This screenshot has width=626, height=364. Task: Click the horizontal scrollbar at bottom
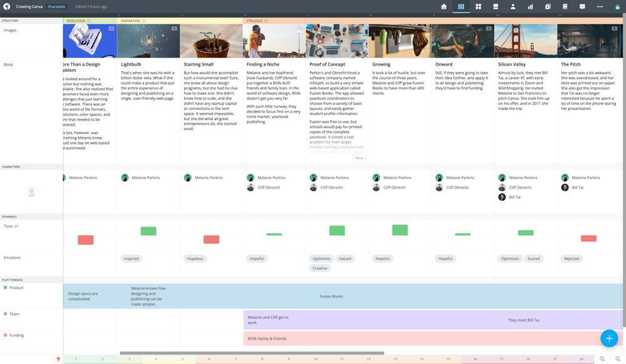coord(252,353)
